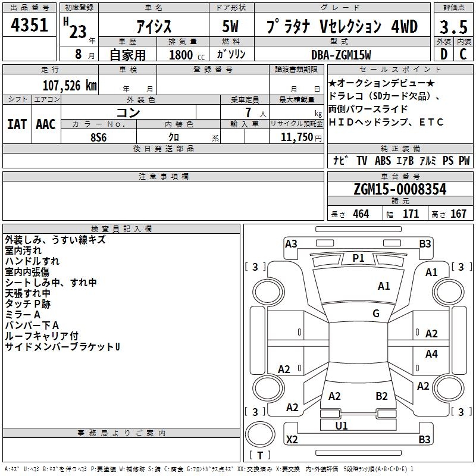Viewport: 476px width, 476px height.
Task: Click evaluation score 3.5
Action: [x=453, y=27]
